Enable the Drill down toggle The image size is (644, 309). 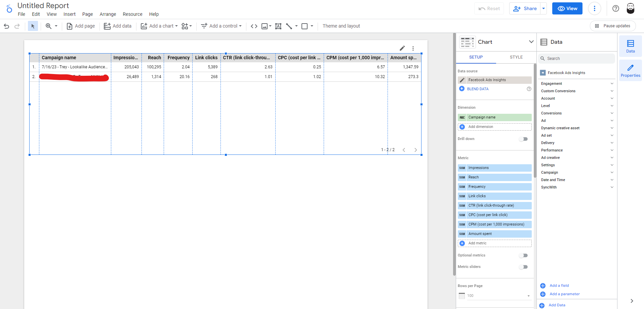(x=523, y=139)
